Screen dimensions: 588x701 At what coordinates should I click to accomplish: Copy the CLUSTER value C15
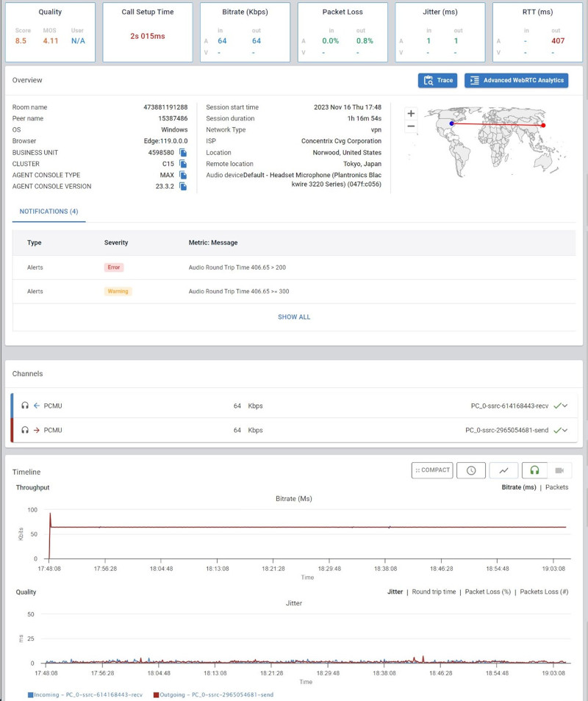(183, 164)
